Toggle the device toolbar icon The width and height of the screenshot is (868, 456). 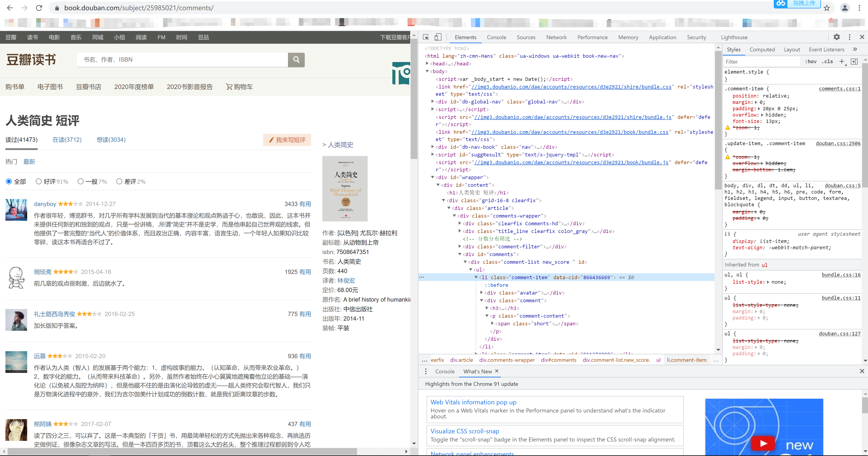(x=438, y=37)
